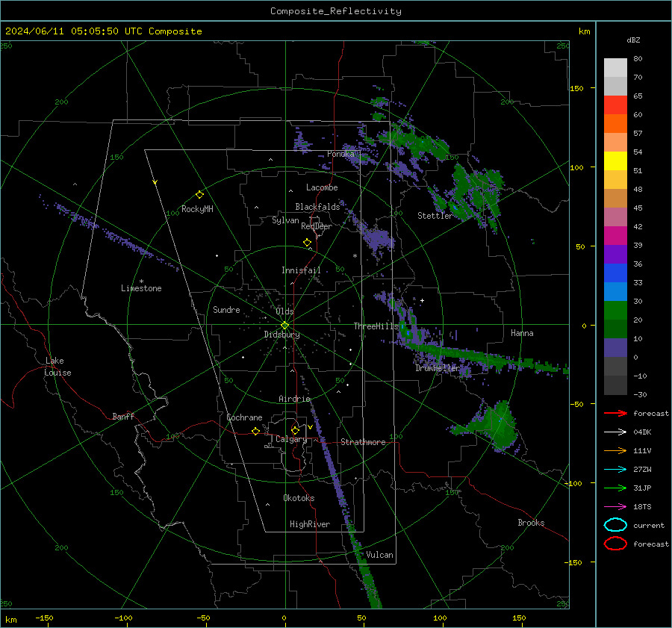Click the cyan 27ZW arrow icon
This screenshot has width=672, height=628.
click(615, 470)
